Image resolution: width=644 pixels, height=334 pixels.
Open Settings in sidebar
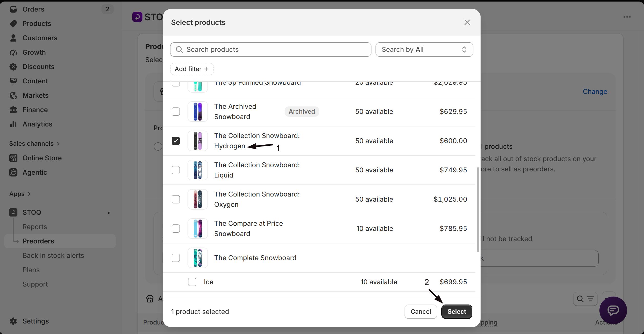click(36, 321)
